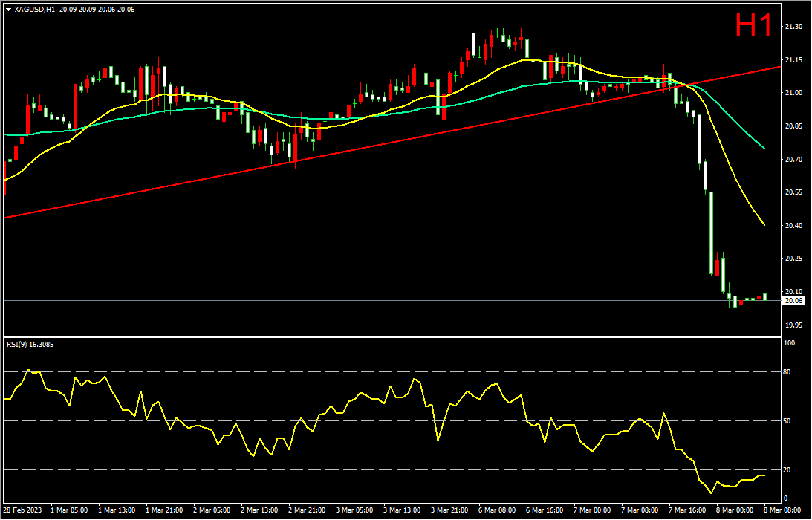Click the 20.25 price scale label

click(794, 259)
